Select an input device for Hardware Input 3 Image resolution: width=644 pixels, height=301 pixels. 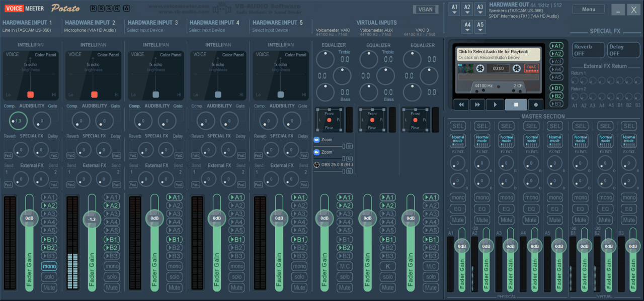(145, 30)
